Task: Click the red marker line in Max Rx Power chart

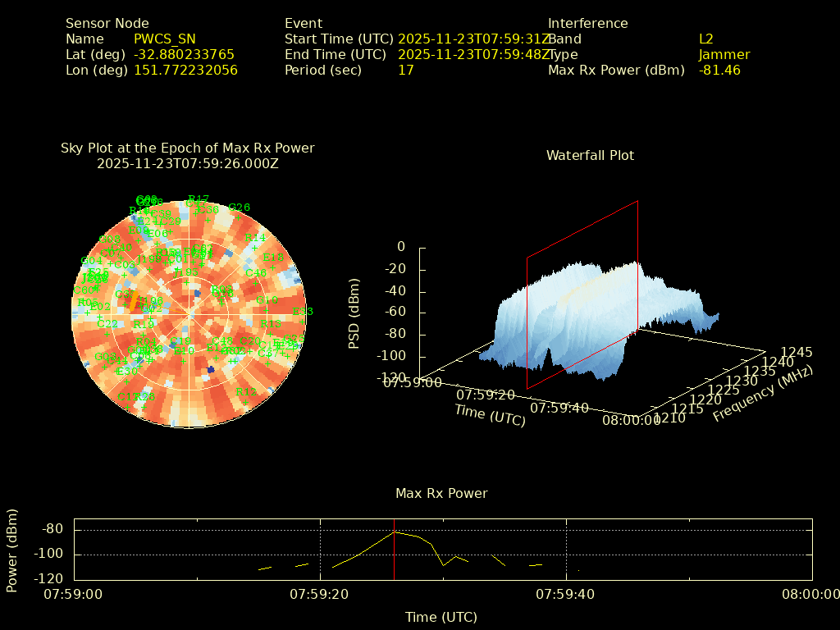Action: coord(395,549)
